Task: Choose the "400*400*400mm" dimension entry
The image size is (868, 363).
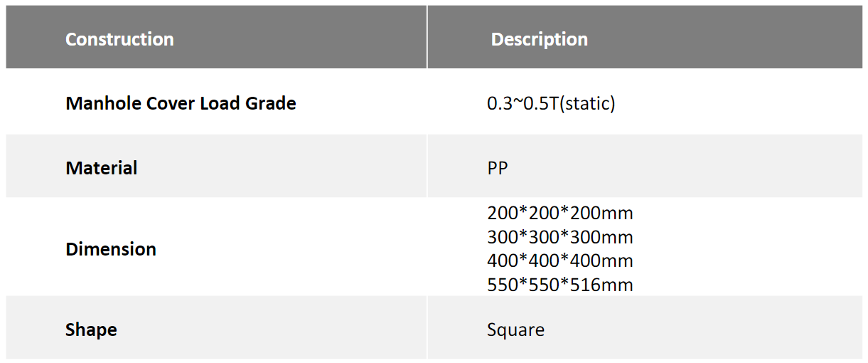Action: coord(559,261)
